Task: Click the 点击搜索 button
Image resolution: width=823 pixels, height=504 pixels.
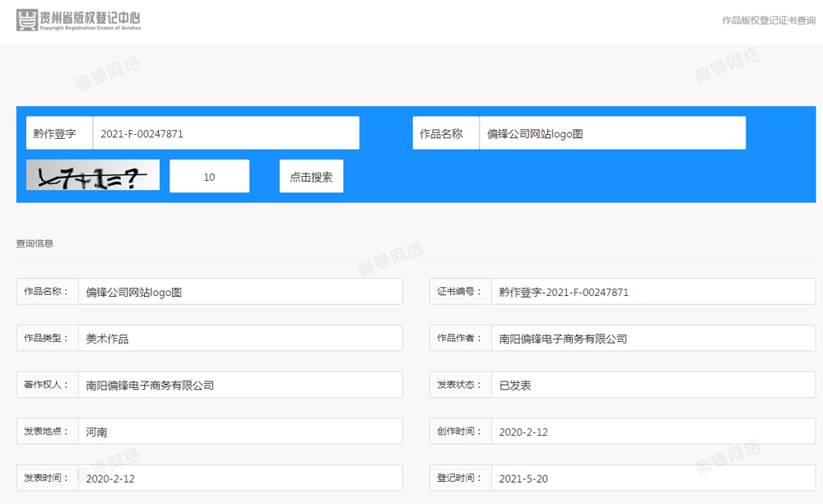Action: coord(311,176)
